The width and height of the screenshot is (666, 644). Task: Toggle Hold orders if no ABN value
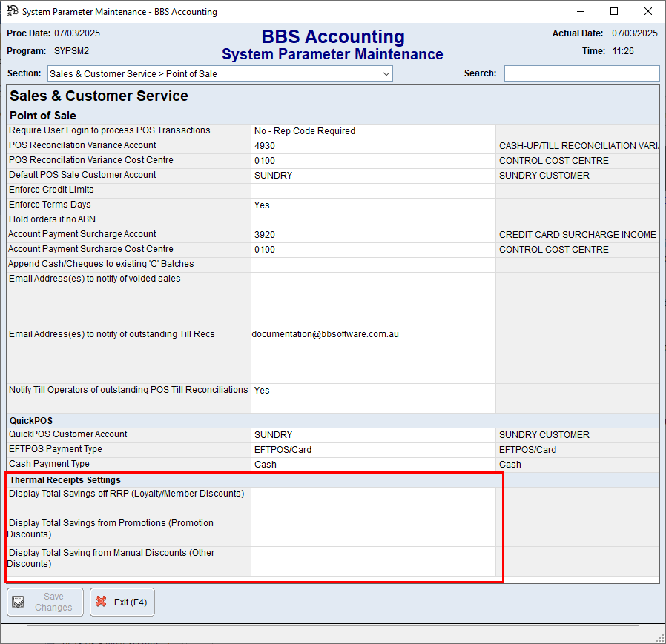(372, 220)
